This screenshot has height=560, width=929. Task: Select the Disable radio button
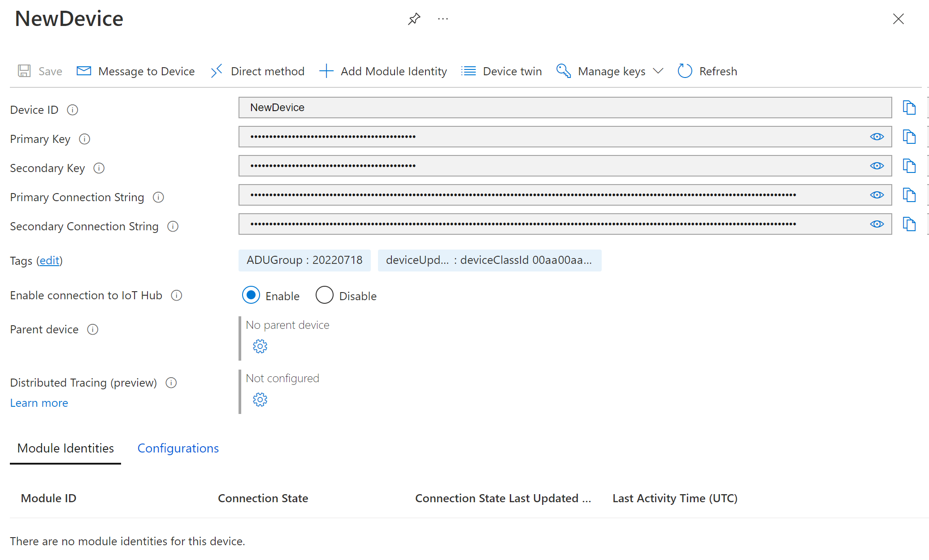pos(324,295)
